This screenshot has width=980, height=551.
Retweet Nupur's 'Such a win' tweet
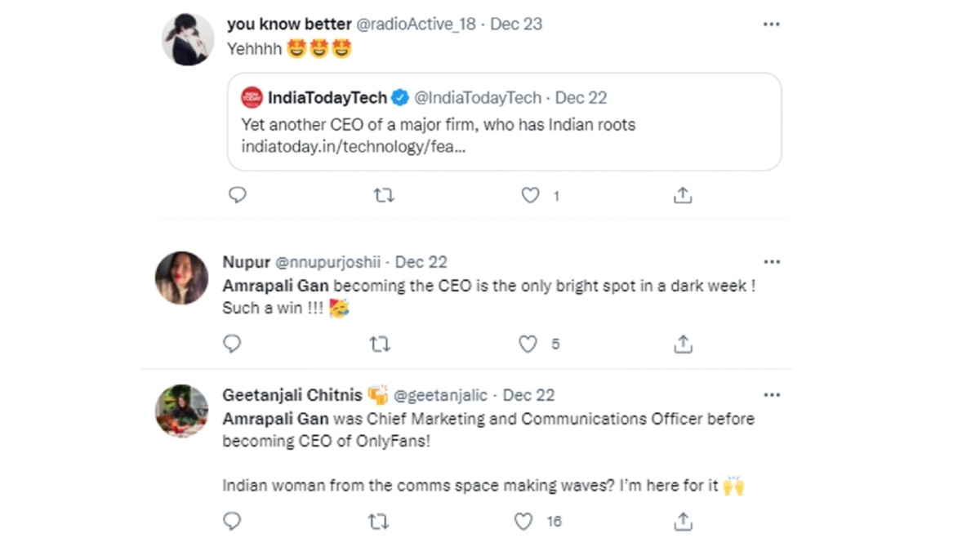379,344
